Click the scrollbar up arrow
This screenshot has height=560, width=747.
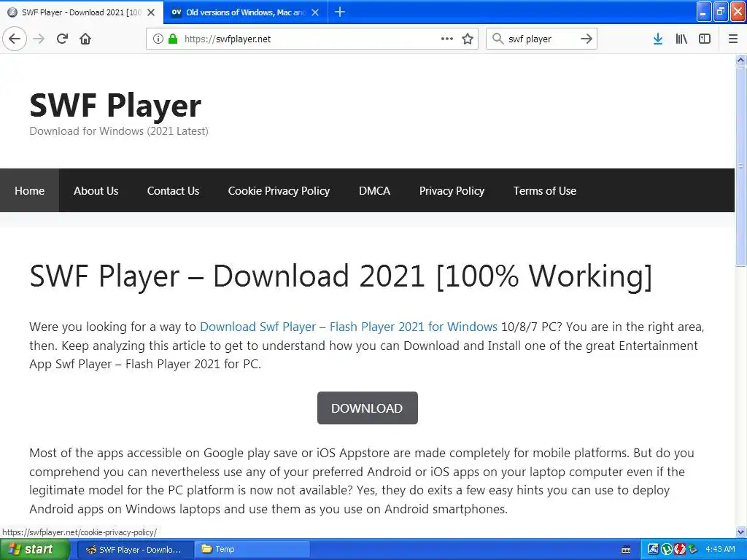point(740,60)
